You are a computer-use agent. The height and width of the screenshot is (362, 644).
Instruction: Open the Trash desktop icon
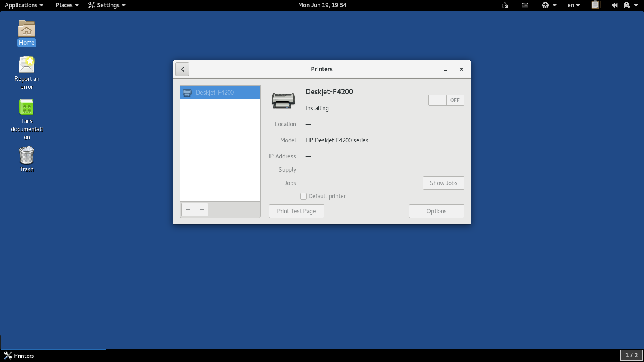click(x=27, y=159)
